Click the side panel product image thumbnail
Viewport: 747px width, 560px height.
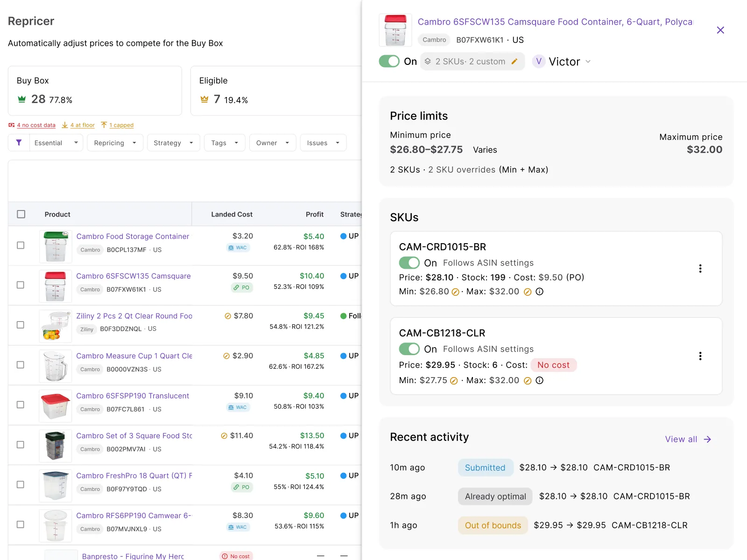[x=395, y=30]
